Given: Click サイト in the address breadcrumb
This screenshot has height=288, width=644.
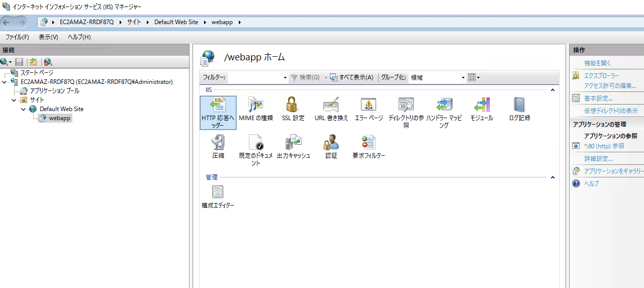Looking at the screenshot, I should point(134,22).
